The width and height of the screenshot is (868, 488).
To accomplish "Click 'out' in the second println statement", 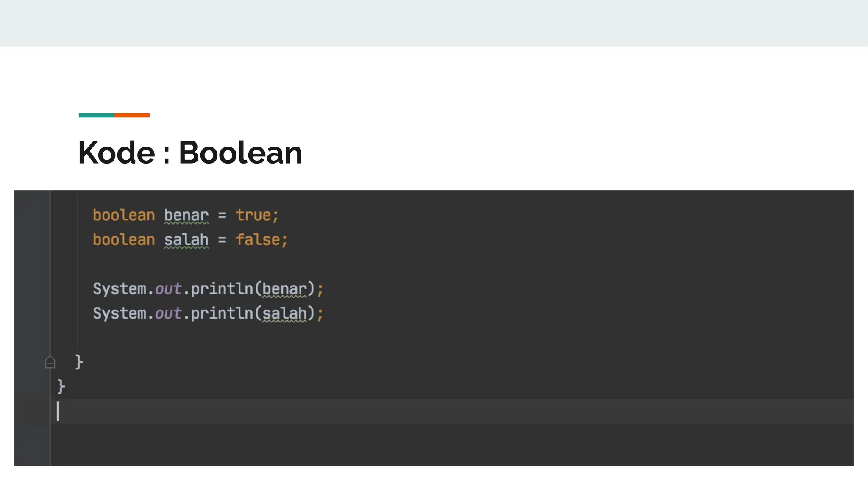I will pos(168,313).
